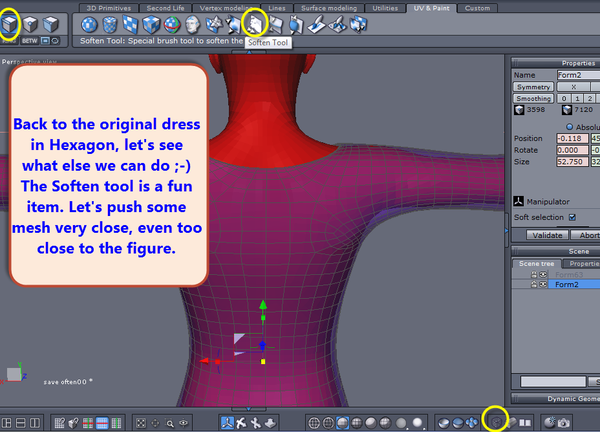The height and width of the screenshot is (432, 600).
Task: Click the head bust icon in the UV toolbar
Action: coord(192,24)
